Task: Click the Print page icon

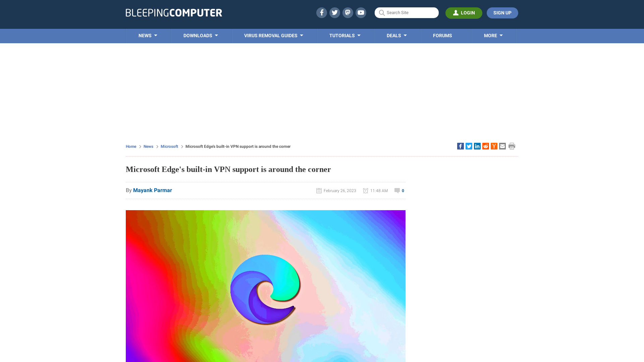Action: pos(512,146)
